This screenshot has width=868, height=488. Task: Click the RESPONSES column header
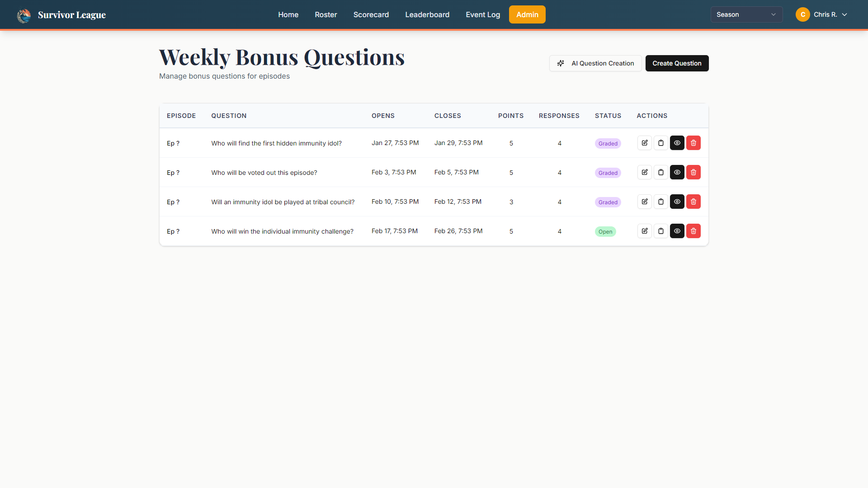point(559,116)
